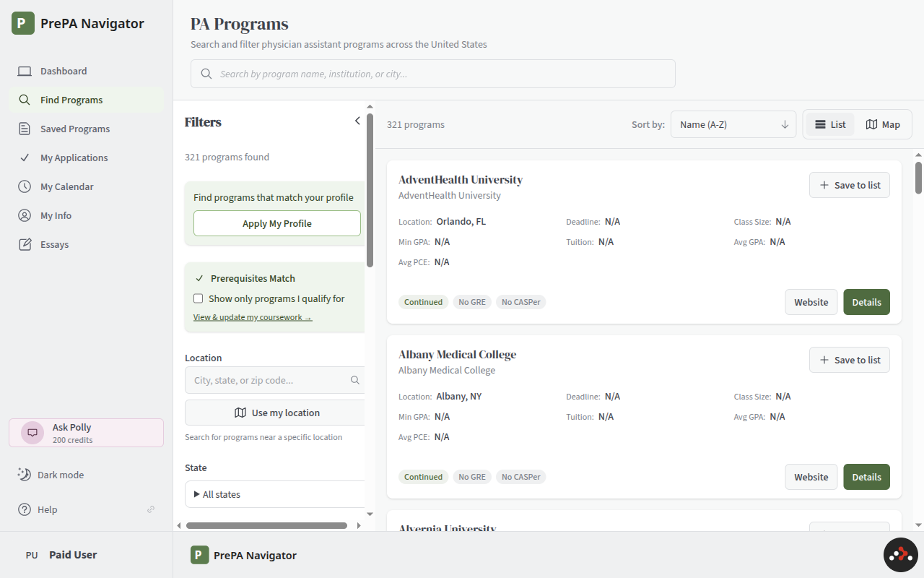Viewport: 924px width, 578px height.
Task: Open My Applications page
Action: click(x=87, y=158)
